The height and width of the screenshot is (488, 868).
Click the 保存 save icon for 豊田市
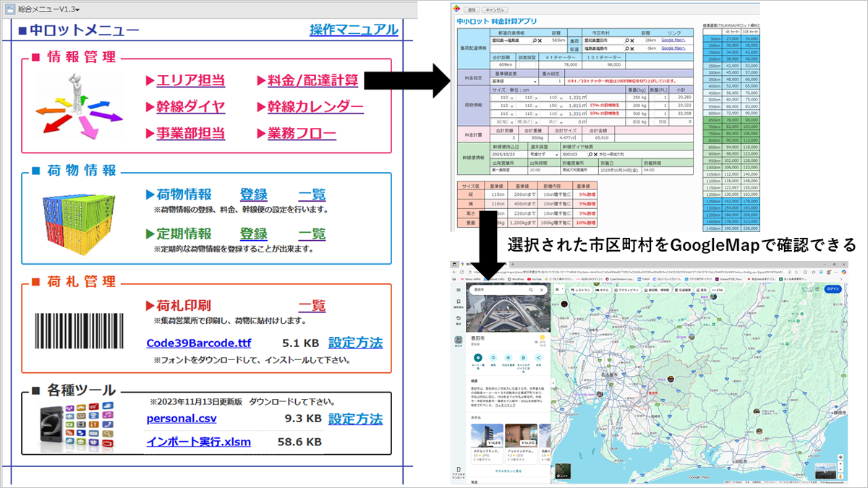click(493, 356)
